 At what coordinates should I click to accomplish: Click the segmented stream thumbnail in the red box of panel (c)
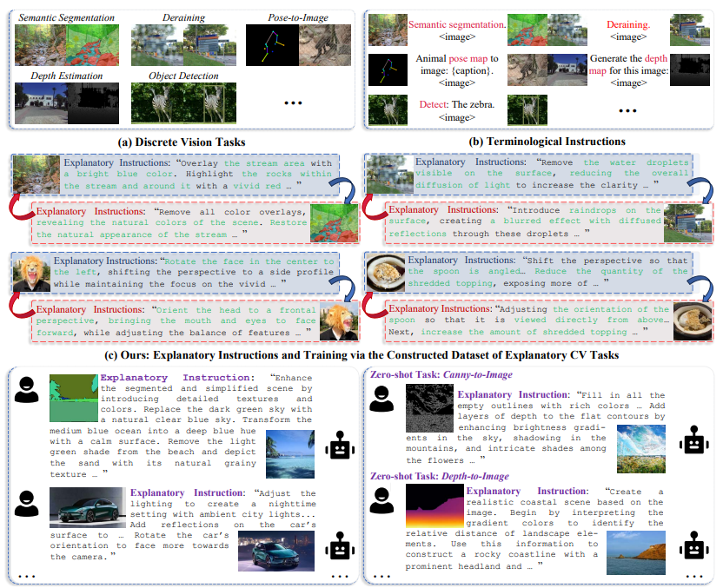coord(335,223)
